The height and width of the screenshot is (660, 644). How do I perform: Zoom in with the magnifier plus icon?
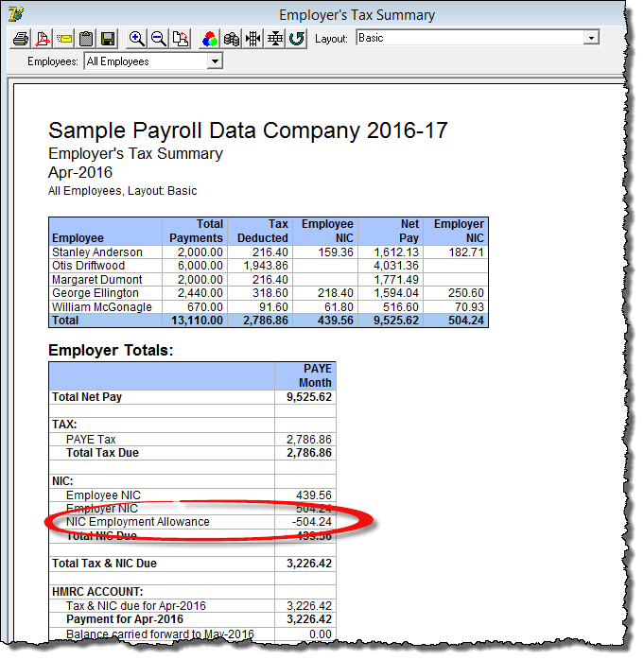point(137,39)
